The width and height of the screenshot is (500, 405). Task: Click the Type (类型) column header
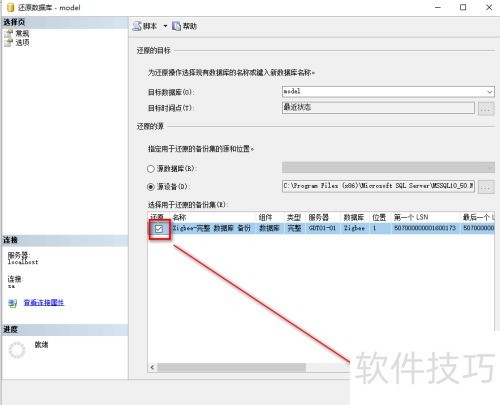294,217
